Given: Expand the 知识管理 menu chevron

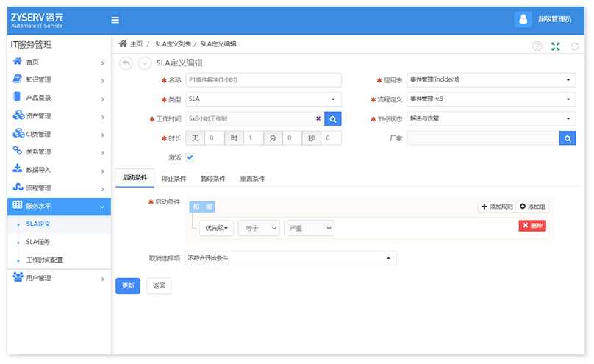Looking at the screenshot, I should coord(103,81).
